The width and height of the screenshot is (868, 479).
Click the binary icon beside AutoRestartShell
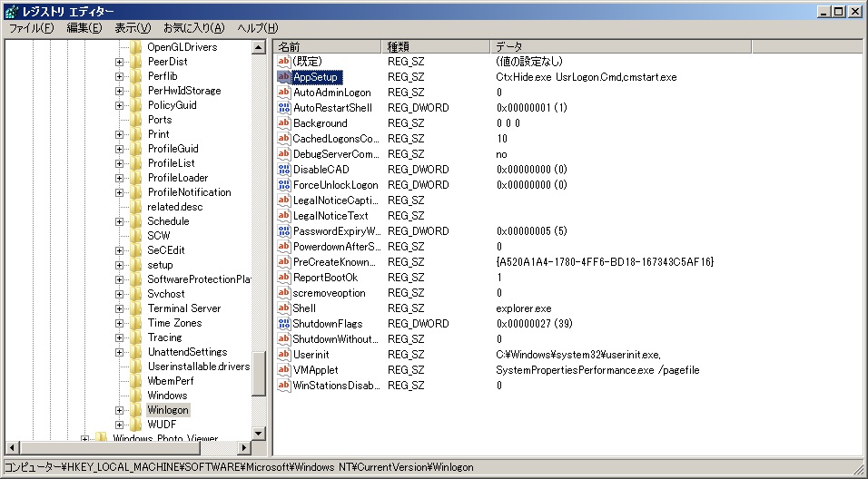click(283, 108)
